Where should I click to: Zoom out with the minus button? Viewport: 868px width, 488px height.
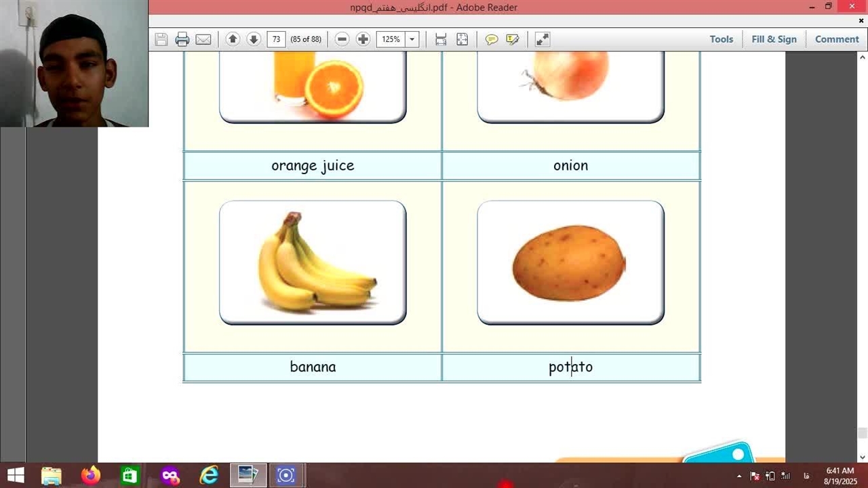tap(342, 39)
